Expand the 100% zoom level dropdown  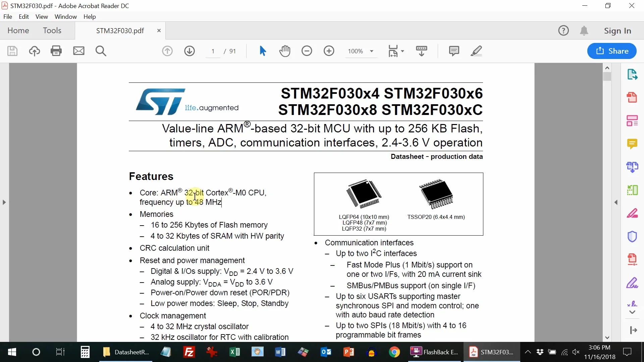[372, 51]
